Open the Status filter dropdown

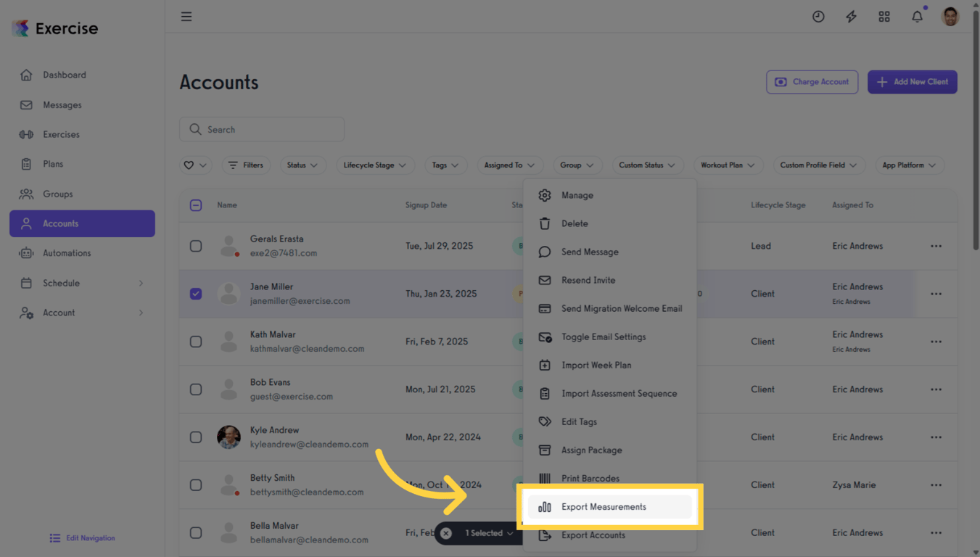point(302,165)
